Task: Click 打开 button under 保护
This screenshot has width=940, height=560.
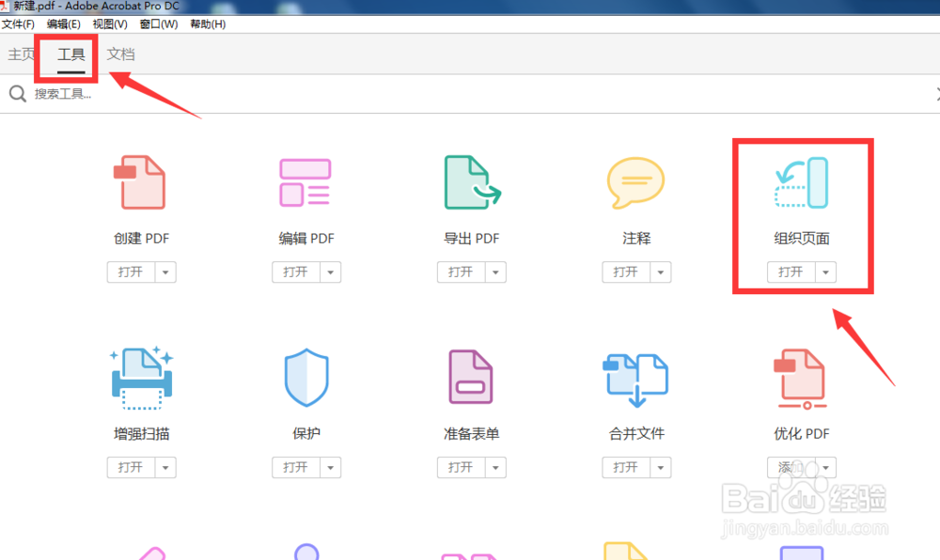Action: [295, 467]
